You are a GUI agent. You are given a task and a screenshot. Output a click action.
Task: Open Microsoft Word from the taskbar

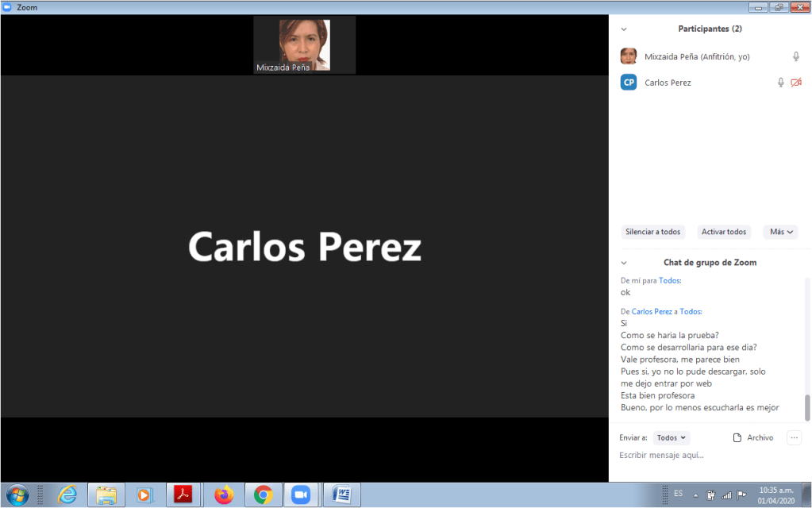coord(343,495)
